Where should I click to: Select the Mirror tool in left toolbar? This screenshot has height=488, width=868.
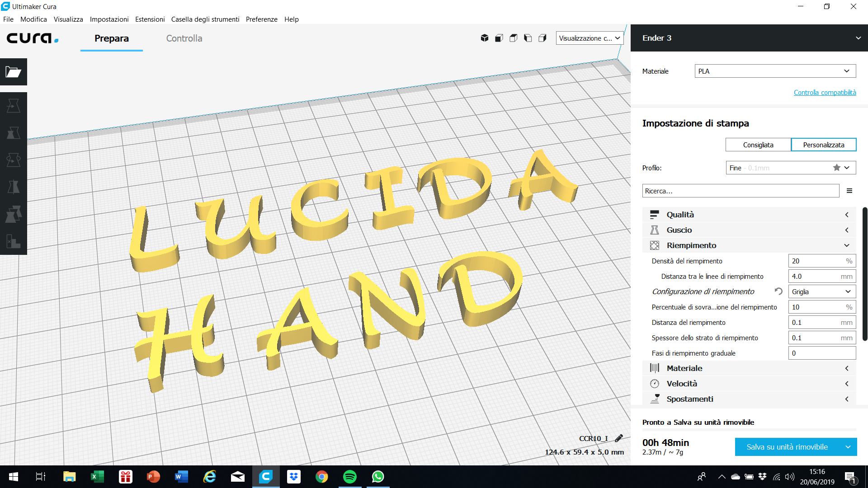coord(14,187)
